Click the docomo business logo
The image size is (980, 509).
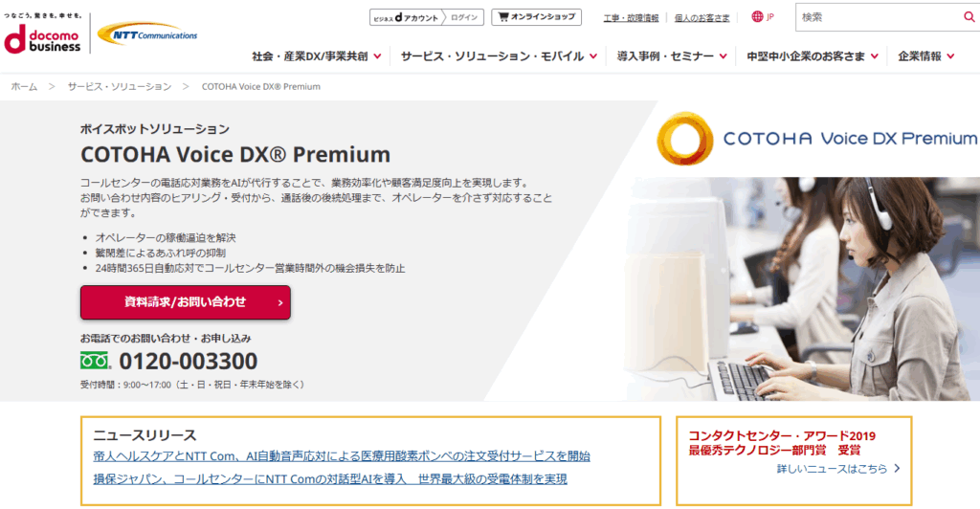tap(42, 33)
